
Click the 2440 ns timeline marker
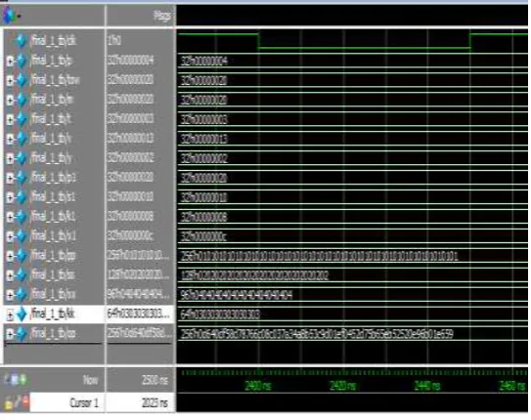tap(427, 385)
